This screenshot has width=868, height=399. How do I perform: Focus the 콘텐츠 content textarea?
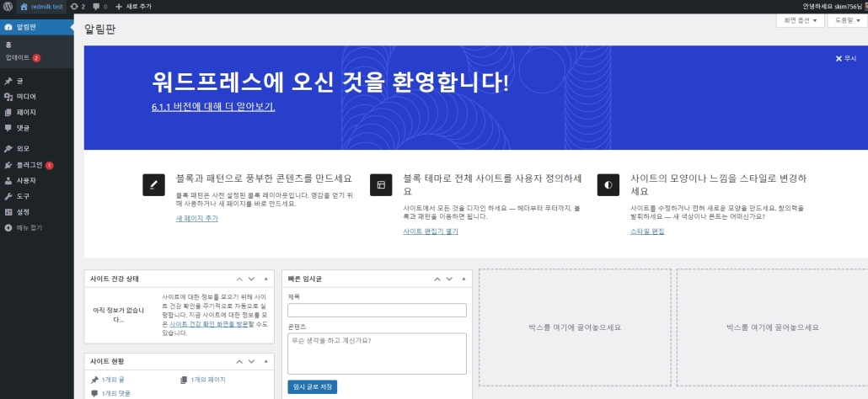pos(377,354)
